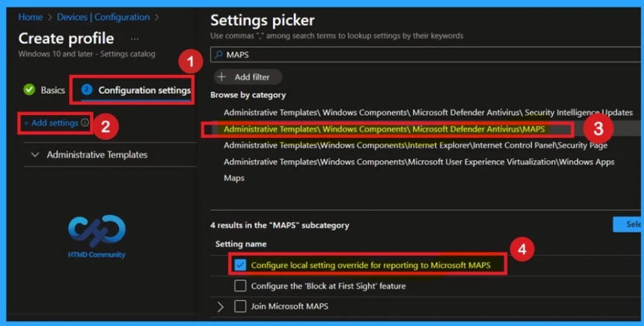Image resolution: width=644 pixels, height=326 pixels.
Task: Click the Setting name column header
Action: [x=241, y=244]
